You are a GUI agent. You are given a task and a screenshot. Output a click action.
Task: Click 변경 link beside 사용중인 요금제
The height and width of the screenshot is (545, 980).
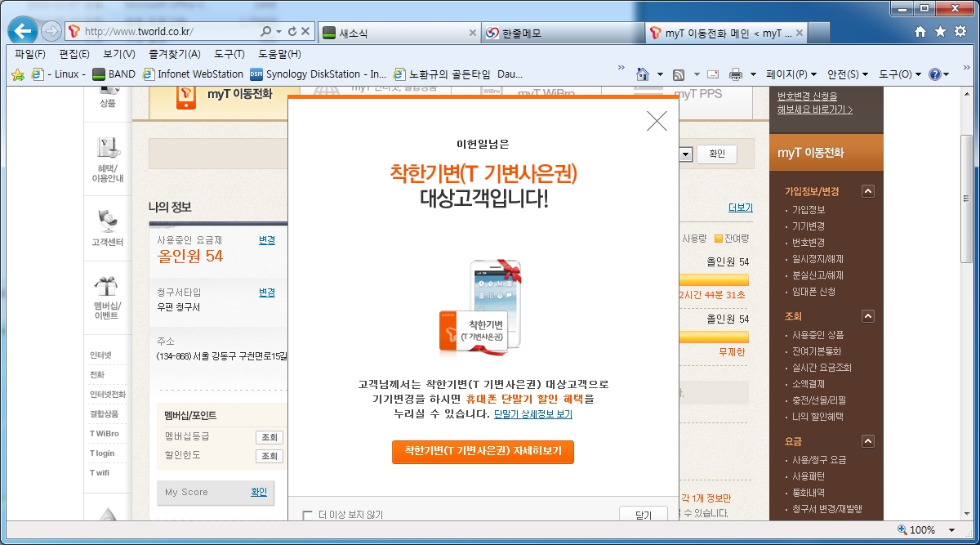[x=267, y=240]
